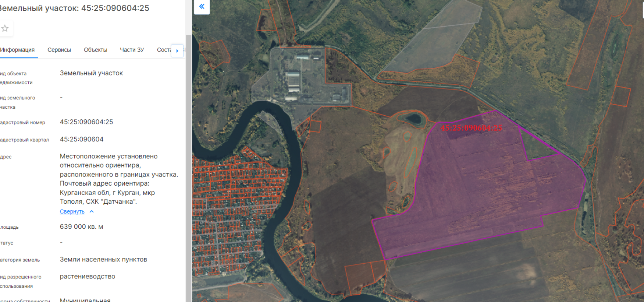
Task: Click the cadastral quarter value 45:25:090604
Action: [82, 140]
